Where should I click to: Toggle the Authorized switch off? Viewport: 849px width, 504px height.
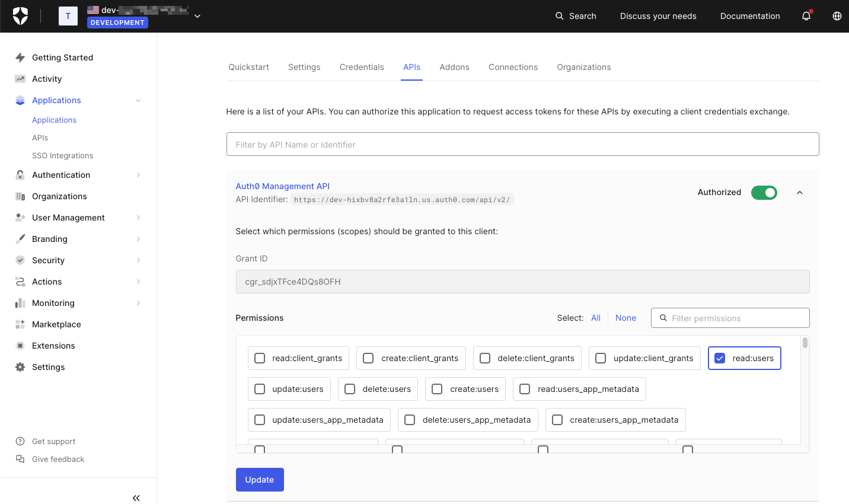tap(764, 193)
